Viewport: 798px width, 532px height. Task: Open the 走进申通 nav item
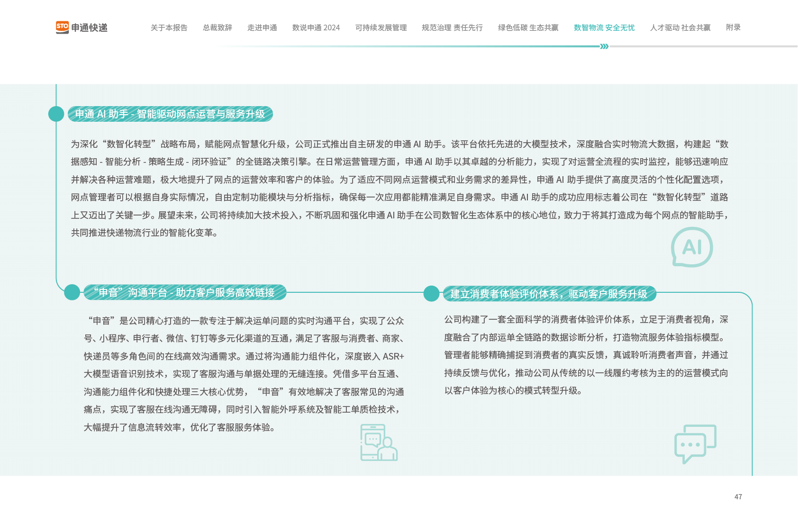coord(262,27)
